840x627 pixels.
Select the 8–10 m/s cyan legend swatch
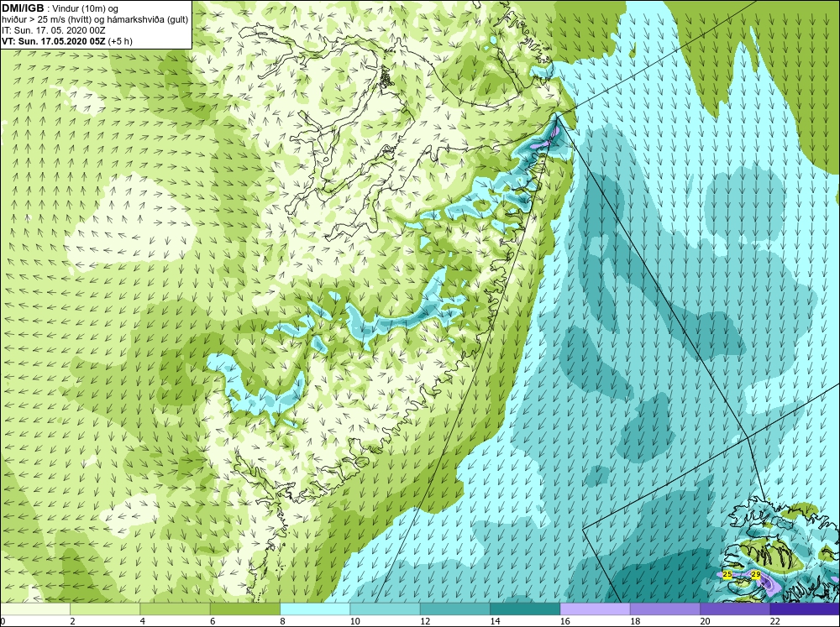coord(315,609)
